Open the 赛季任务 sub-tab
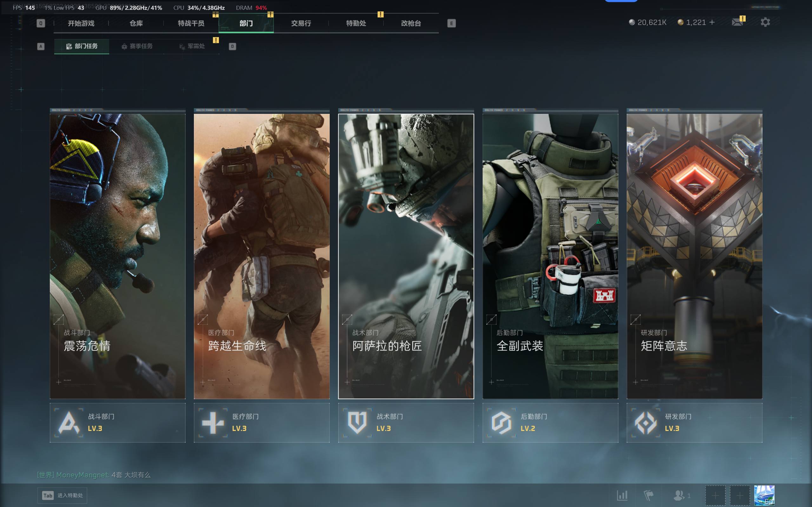This screenshot has width=812, height=507. pyautogui.click(x=136, y=46)
